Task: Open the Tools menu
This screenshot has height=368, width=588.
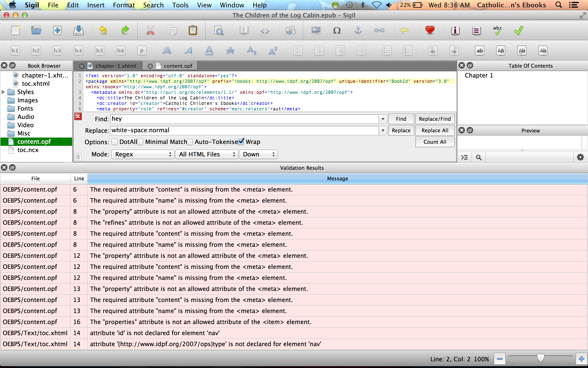Action: [x=180, y=5]
